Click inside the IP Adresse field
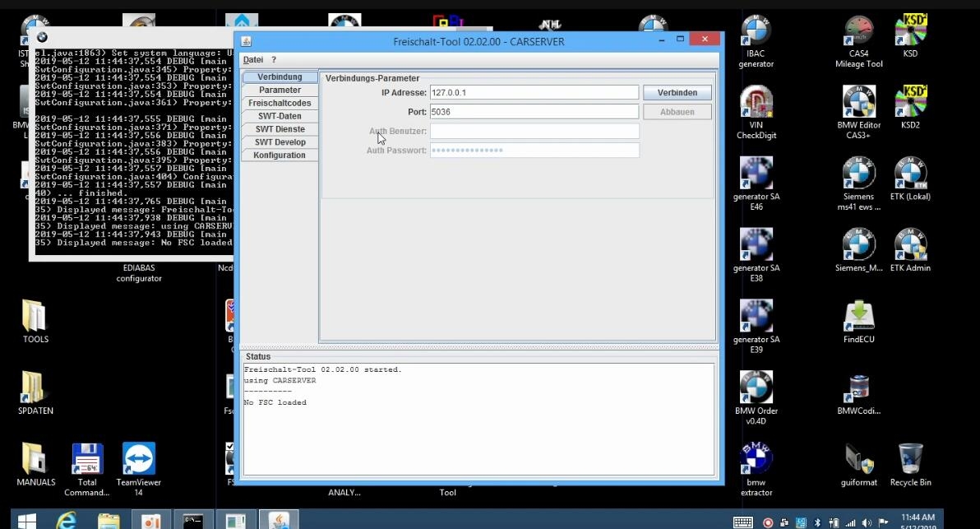This screenshot has height=529, width=980. pyautogui.click(x=534, y=91)
